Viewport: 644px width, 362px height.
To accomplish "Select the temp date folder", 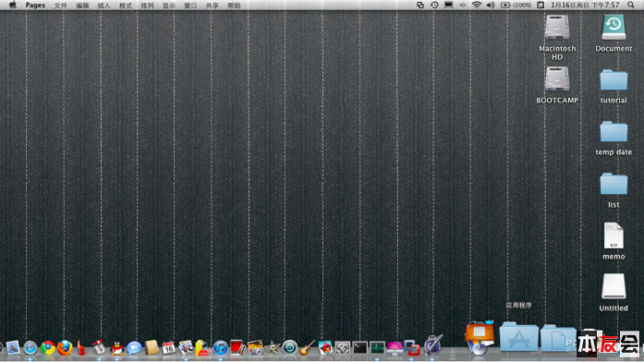I will tap(614, 131).
